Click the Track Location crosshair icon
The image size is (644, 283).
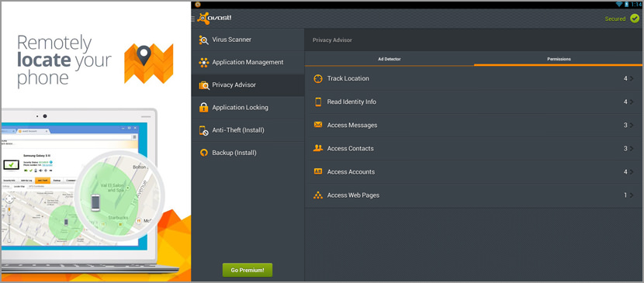tap(318, 79)
